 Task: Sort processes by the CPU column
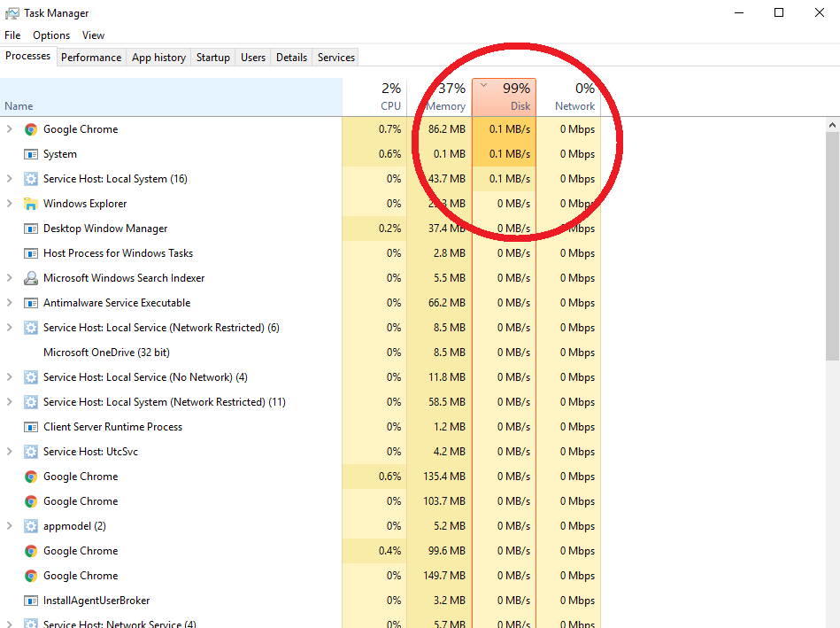coord(375,97)
